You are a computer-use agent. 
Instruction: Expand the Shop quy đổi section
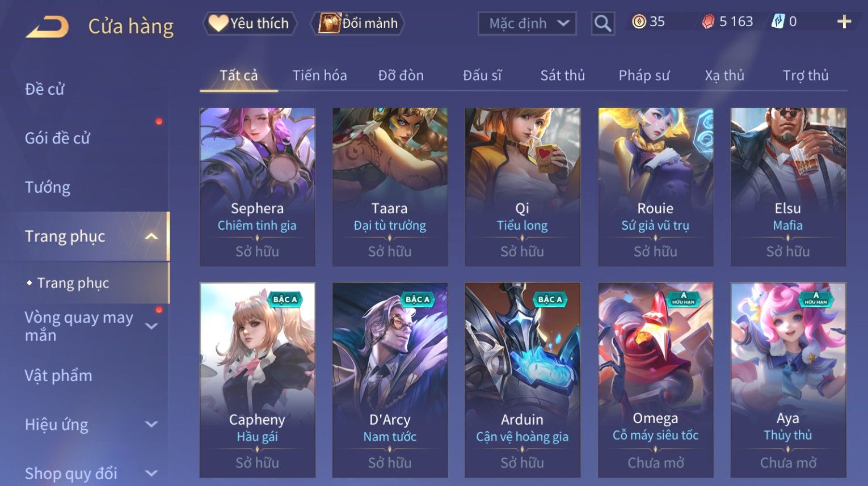point(151,473)
